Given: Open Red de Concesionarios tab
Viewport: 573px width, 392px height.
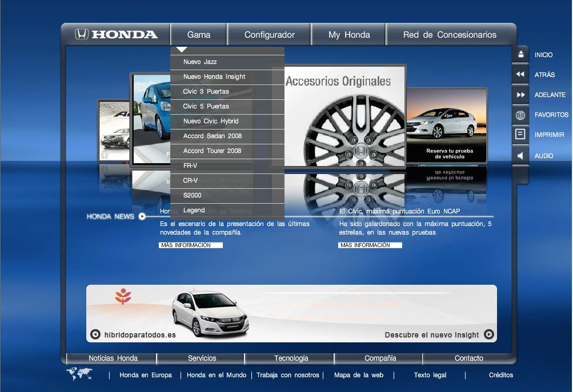Looking at the screenshot, I should click(450, 35).
